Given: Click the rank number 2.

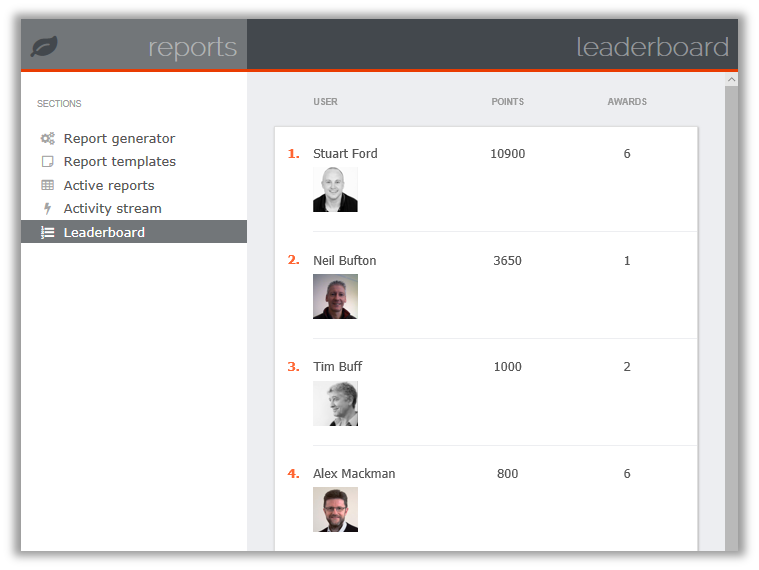Looking at the screenshot, I should 293,260.
